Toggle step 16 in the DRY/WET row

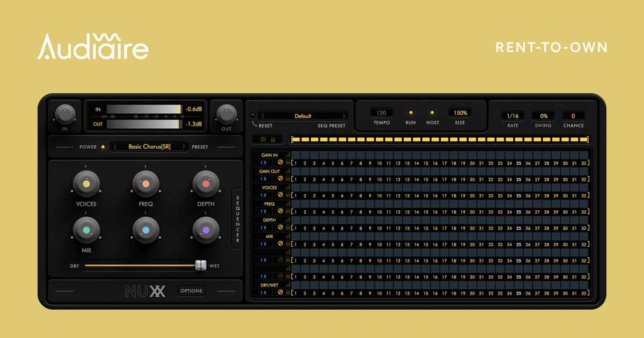click(435, 285)
